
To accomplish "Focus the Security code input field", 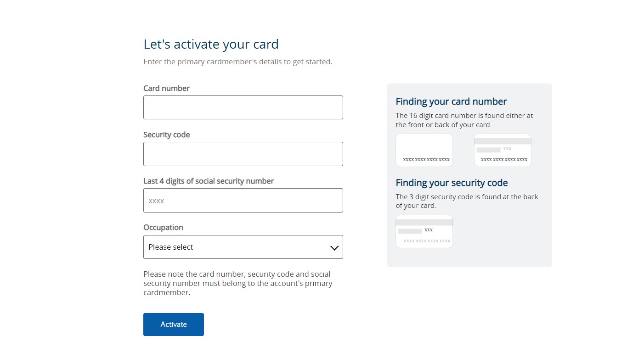I will [x=243, y=154].
